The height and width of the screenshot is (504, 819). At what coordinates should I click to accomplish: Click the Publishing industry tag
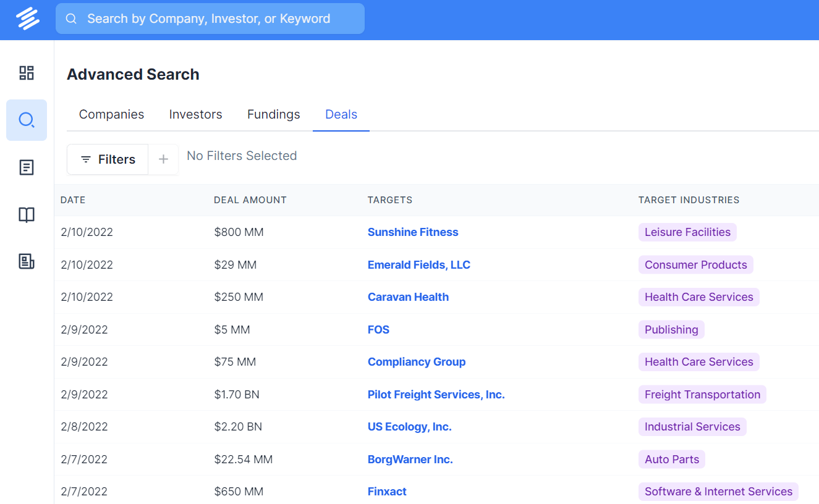pos(671,330)
